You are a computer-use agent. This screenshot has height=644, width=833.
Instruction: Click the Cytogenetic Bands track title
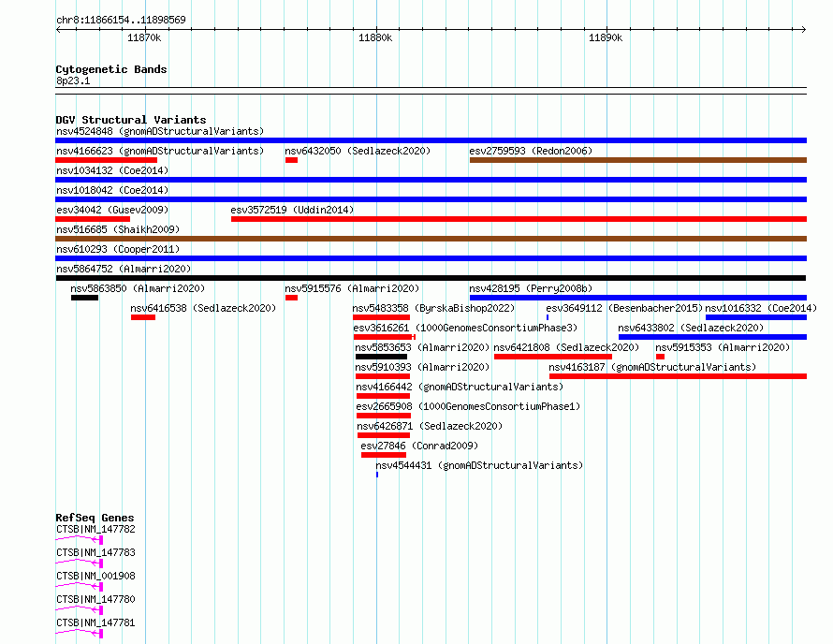tap(111, 69)
